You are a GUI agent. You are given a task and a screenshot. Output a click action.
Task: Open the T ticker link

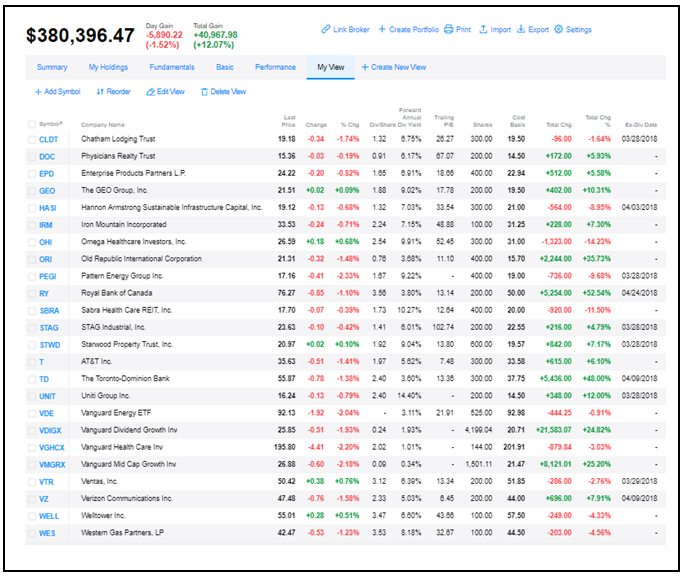(42, 362)
